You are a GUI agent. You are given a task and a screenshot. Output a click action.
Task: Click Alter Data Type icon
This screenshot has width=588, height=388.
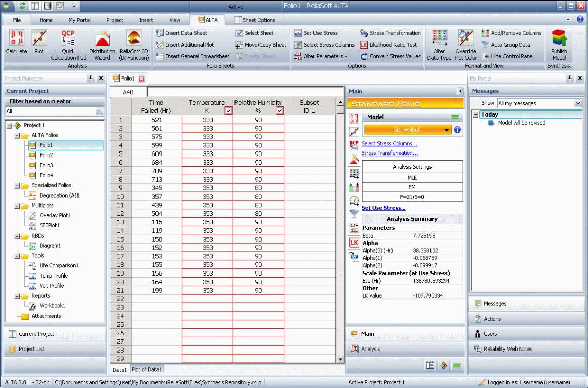(439, 45)
